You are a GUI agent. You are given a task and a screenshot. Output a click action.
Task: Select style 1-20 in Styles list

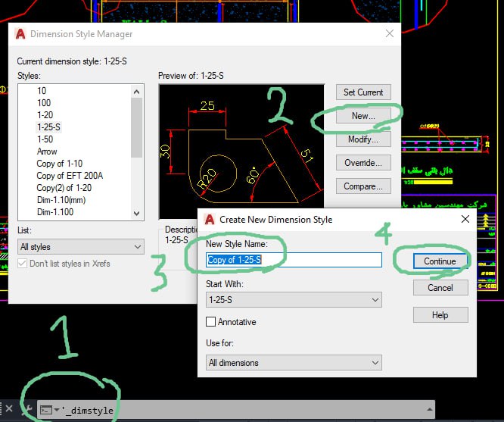[x=45, y=115]
